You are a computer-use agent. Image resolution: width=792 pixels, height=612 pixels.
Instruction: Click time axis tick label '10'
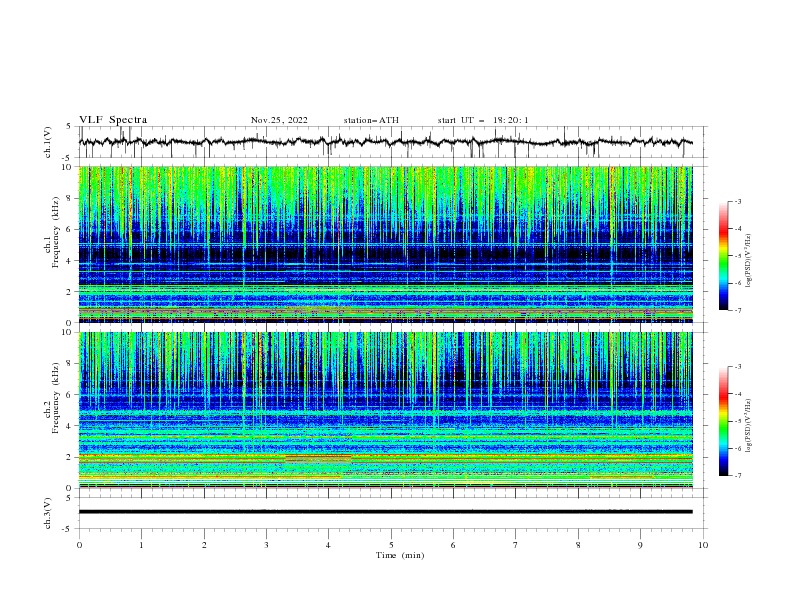[x=703, y=545]
